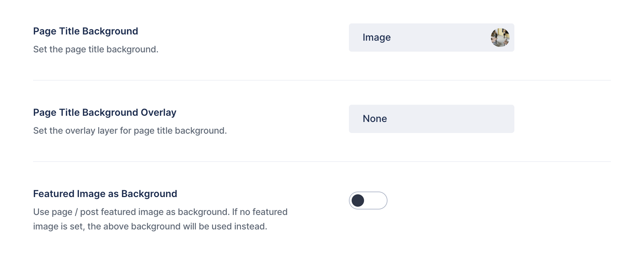
Task: Enable Featured Image as Background toggle
Action: point(368,201)
